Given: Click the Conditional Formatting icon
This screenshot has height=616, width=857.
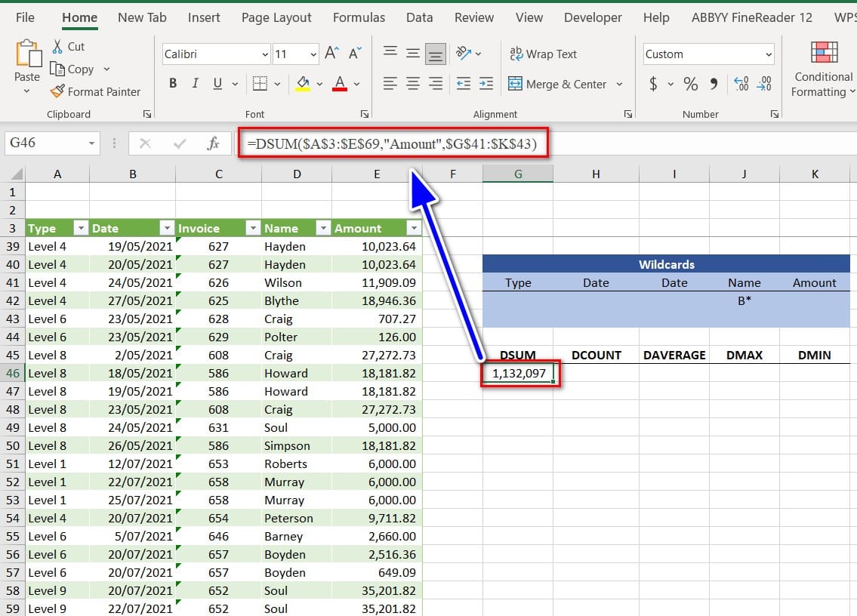Looking at the screenshot, I should tap(824, 53).
